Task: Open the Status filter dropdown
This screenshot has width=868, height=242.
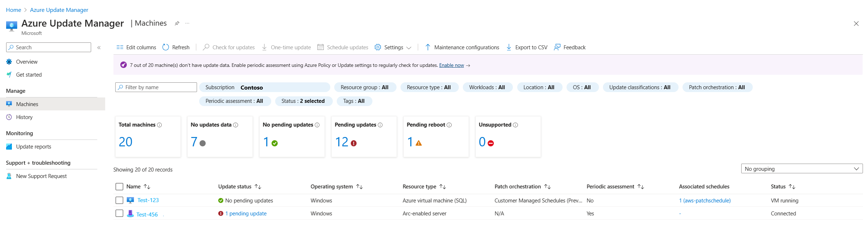Action: point(303,101)
